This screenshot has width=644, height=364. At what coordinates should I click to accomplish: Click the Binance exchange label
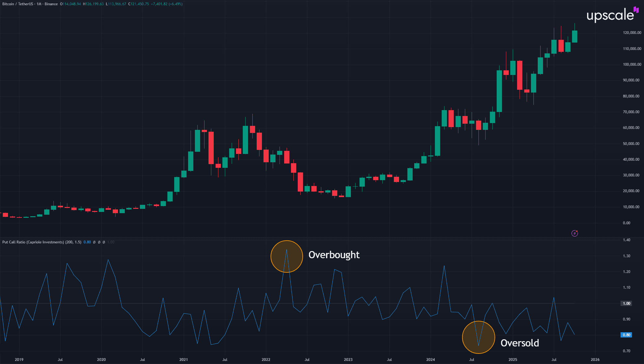click(x=51, y=4)
